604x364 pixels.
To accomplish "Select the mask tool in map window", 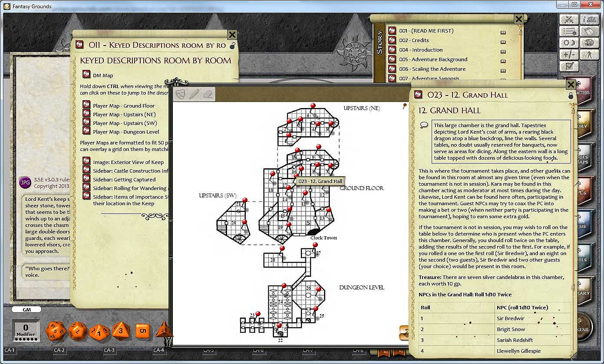I will (x=181, y=94).
